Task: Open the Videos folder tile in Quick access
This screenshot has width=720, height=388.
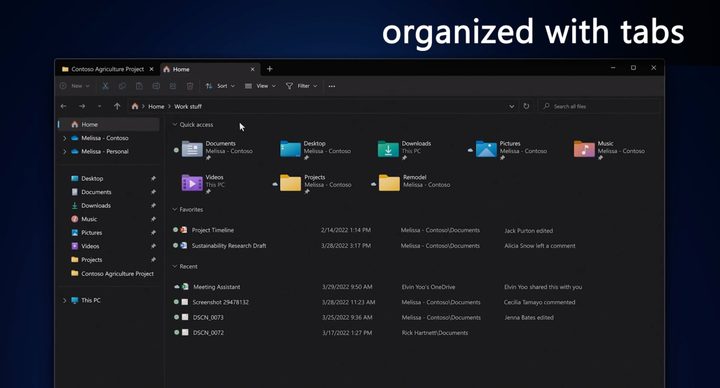Action: point(203,183)
